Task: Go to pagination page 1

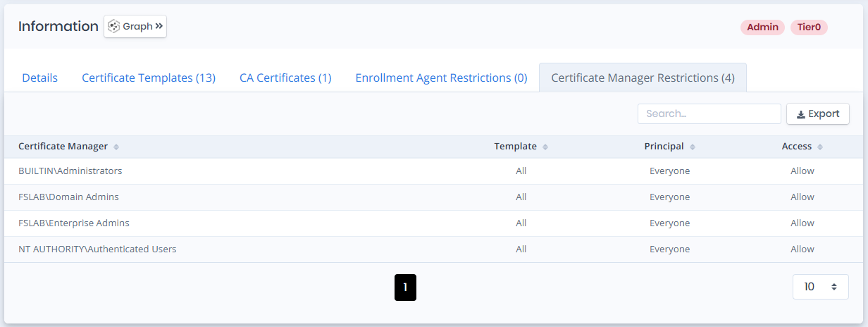Action: pyautogui.click(x=405, y=288)
